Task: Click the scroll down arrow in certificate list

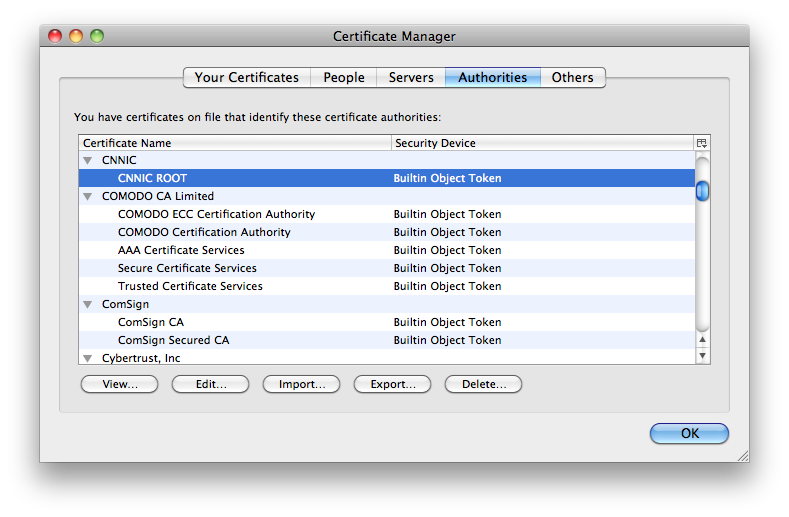Action: click(x=702, y=356)
